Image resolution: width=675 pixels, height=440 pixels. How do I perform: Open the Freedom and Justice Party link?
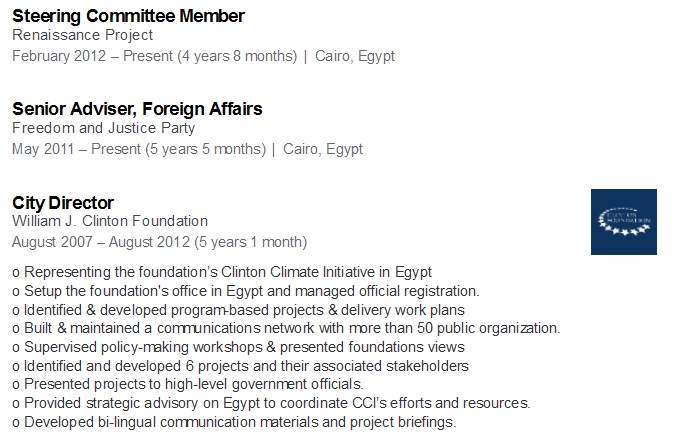[x=103, y=128]
